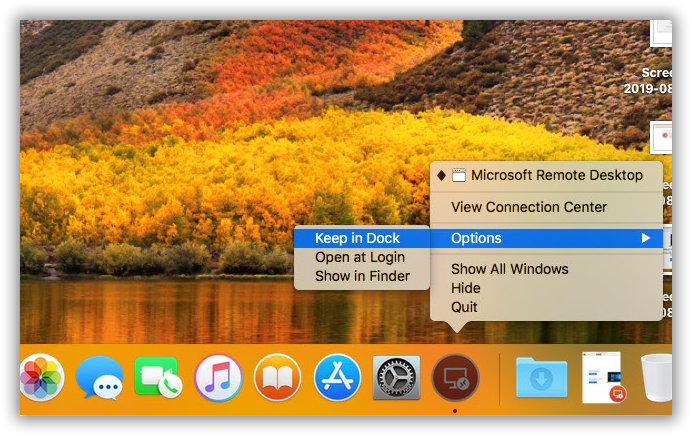Expand the Options submenu
692x436 pixels.
476,238
